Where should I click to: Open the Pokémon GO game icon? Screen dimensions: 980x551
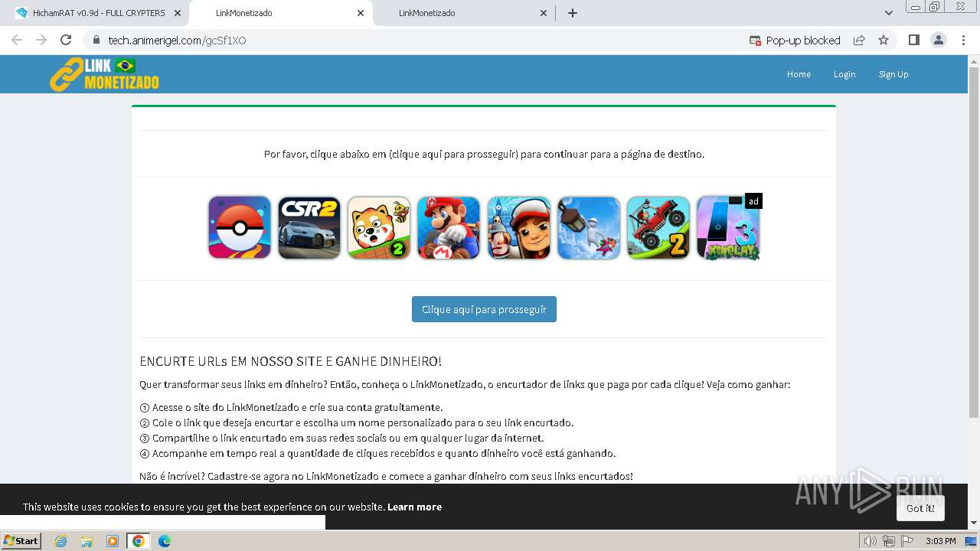(240, 227)
